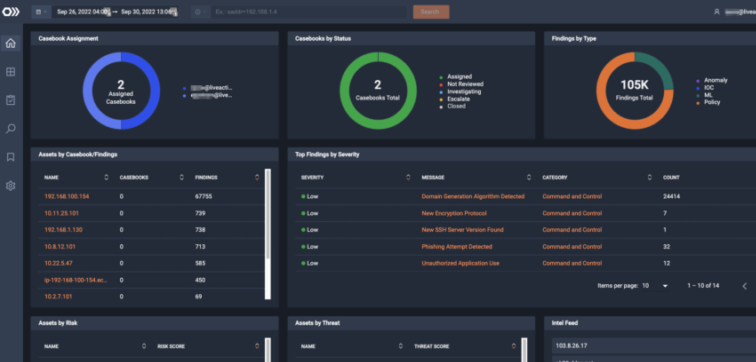This screenshot has height=362, width=756.
Task: Open the Home dashboard icon in sidebar
Action: 11,43
